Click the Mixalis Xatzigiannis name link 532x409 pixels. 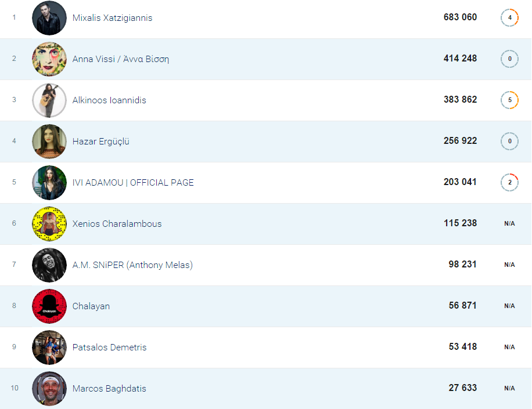pos(112,18)
